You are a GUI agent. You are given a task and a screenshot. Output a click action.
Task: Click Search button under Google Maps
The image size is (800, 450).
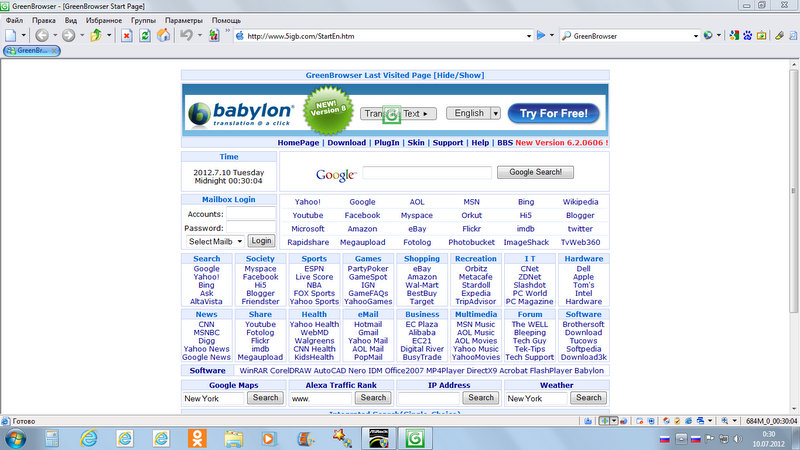265,398
